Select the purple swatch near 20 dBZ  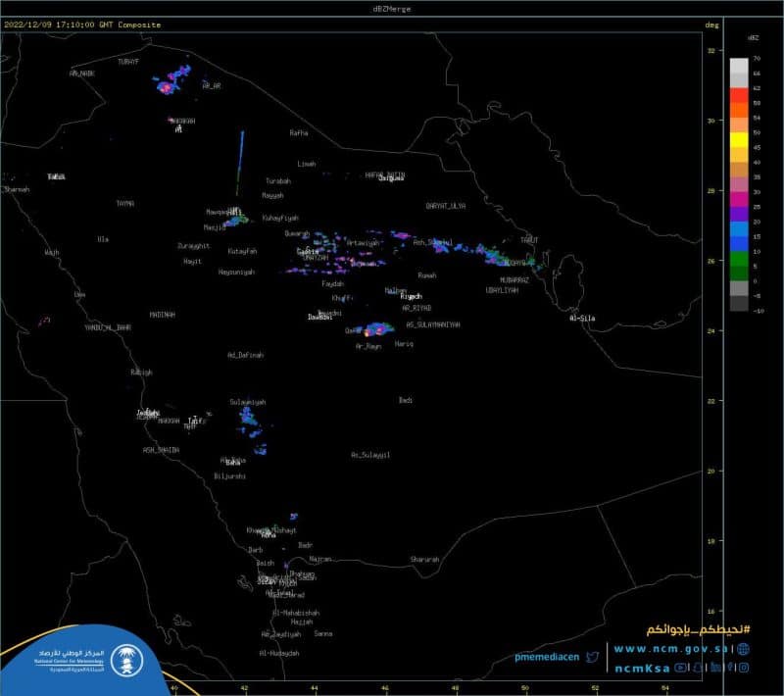[739, 214]
